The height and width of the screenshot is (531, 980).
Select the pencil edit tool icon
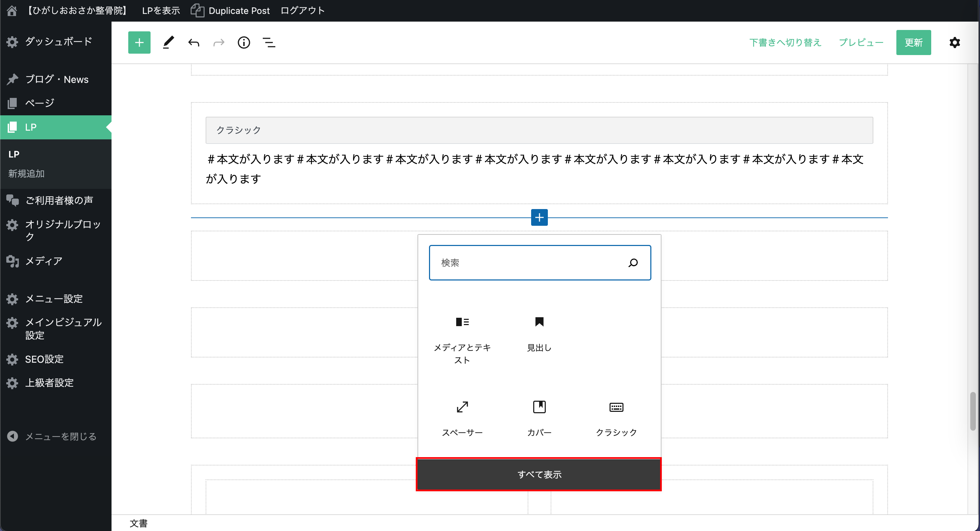[x=168, y=43]
